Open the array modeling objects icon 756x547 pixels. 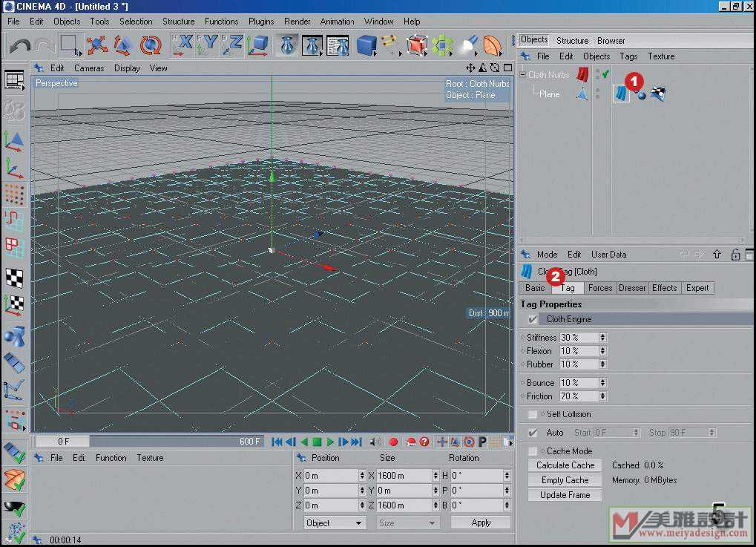[442, 45]
